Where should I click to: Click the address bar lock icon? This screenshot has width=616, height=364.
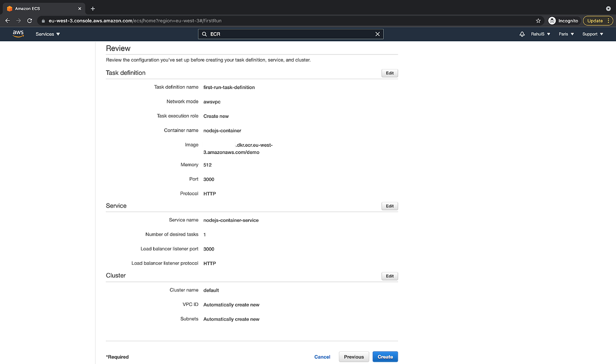(43, 21)
